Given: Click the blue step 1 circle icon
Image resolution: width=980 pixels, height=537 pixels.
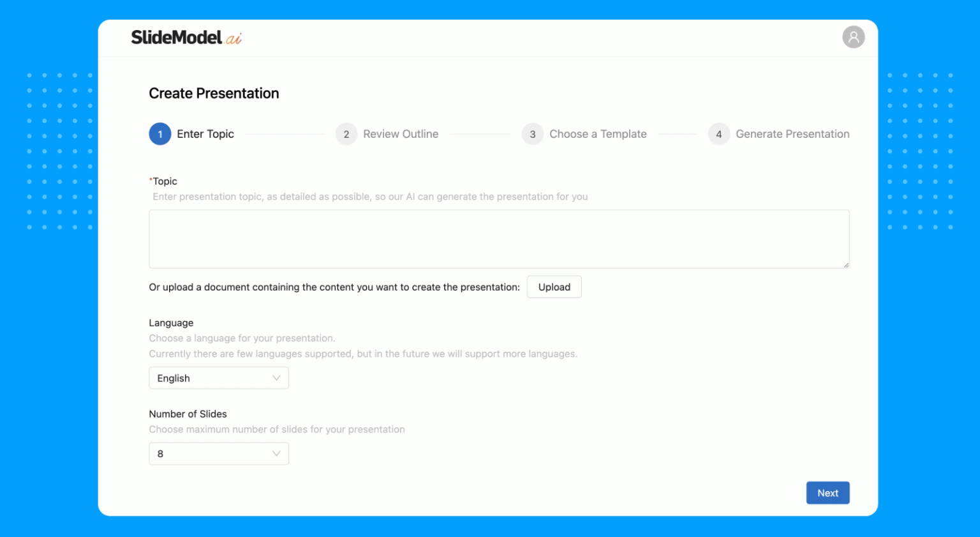Looking at the screenshot, I should (x=160, y=134).
